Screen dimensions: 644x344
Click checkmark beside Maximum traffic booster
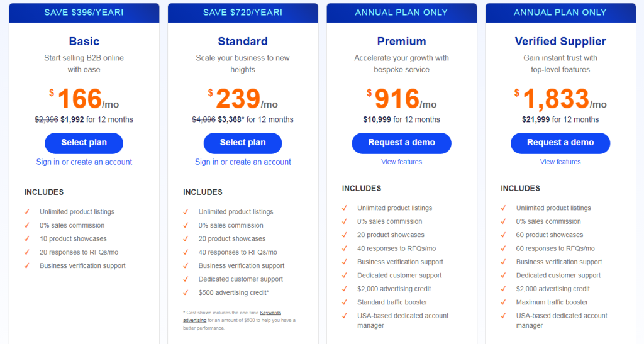(x=503, y=302)
